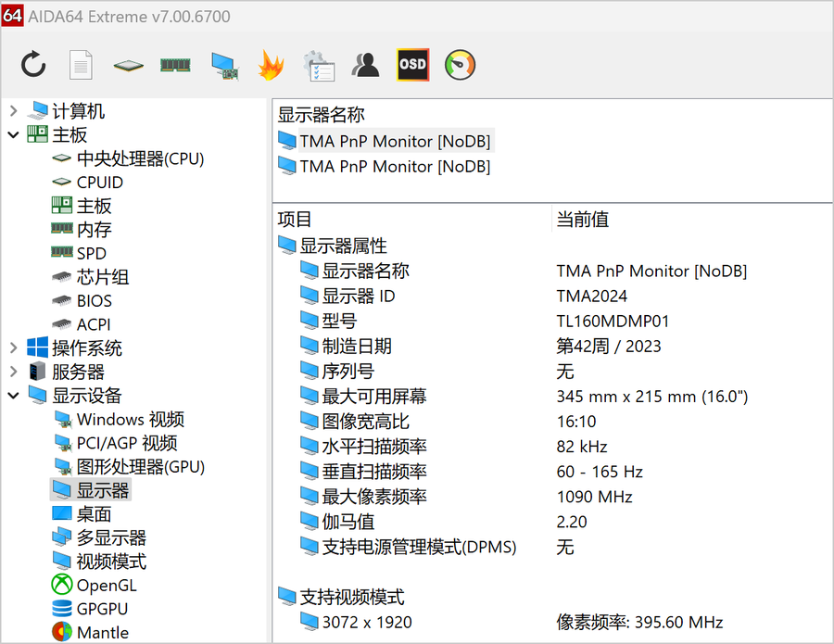Open the ACPI tree item

click(94, 324)
